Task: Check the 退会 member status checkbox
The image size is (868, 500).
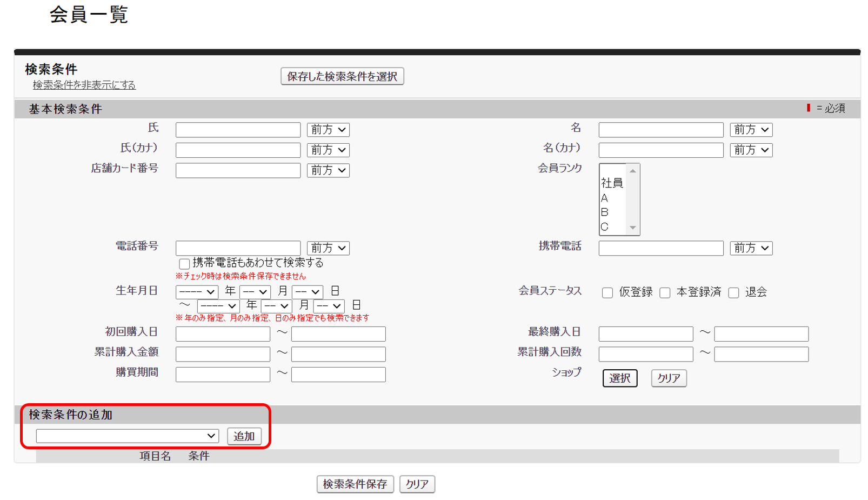Action: 733,292
